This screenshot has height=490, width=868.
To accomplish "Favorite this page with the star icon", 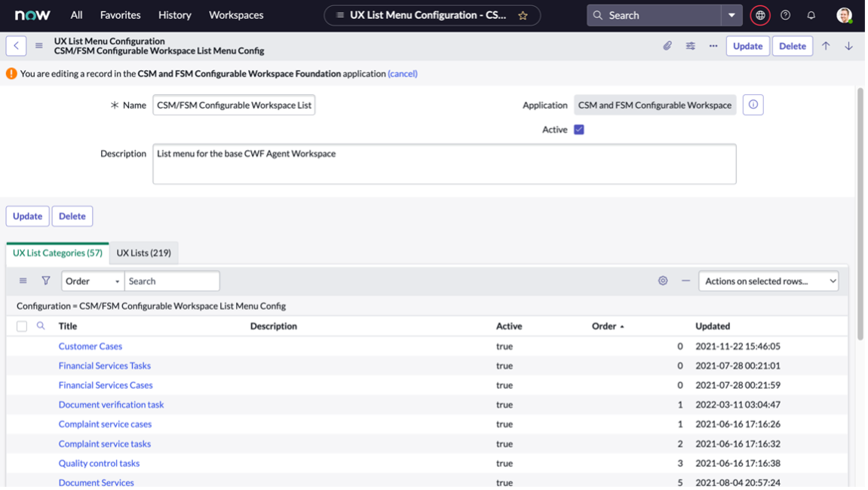I will point(523,16).
